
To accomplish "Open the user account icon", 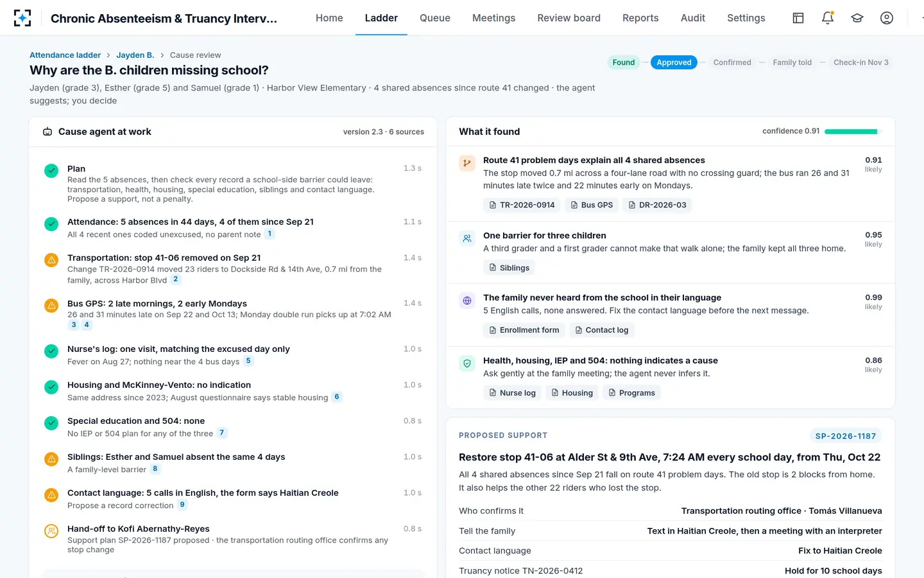I will tap(887, 18).
